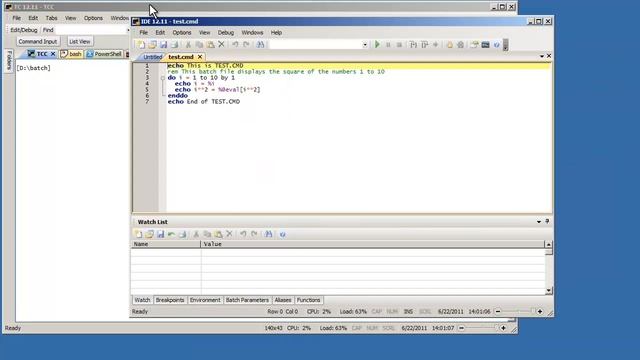The height and width of the screenshot is (360, 640).
Task: Click New file icon in IDE toolbar
Action: pyautogui.click(x=141, y=44)
